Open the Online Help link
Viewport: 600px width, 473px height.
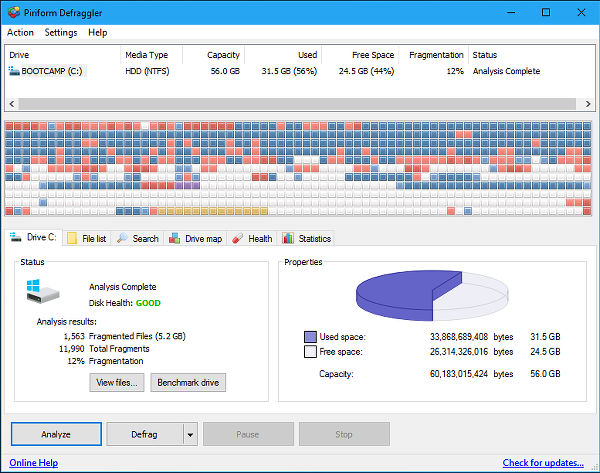coord(34,463)
